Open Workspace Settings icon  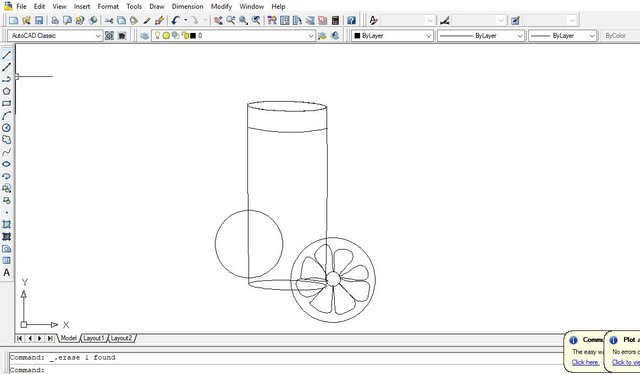pos(109,36)
